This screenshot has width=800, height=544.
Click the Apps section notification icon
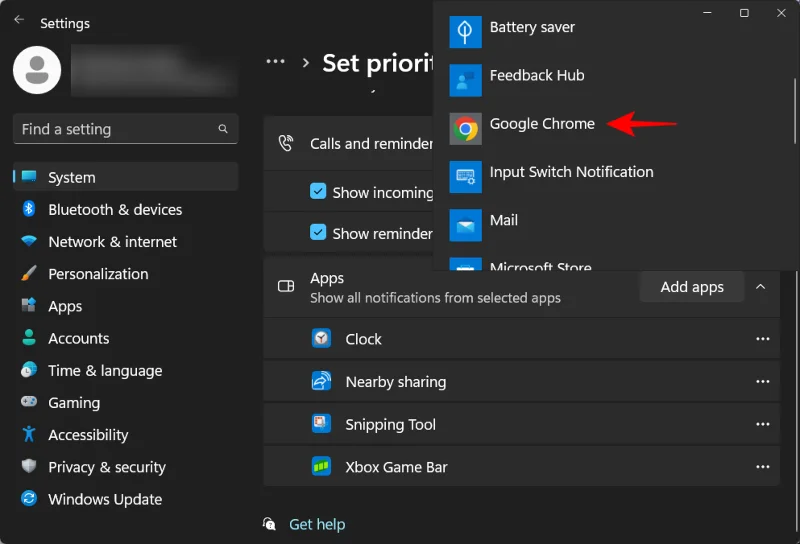point(286,286)
